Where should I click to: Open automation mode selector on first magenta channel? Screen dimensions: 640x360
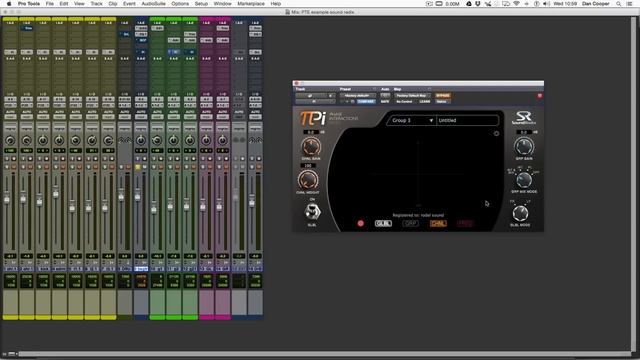[x=206, y=117]
